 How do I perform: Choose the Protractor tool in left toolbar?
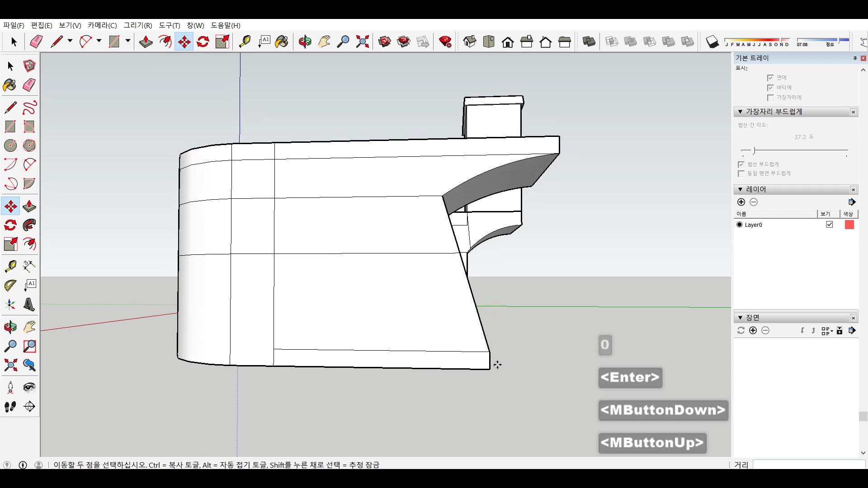click(x=10, y=286)
